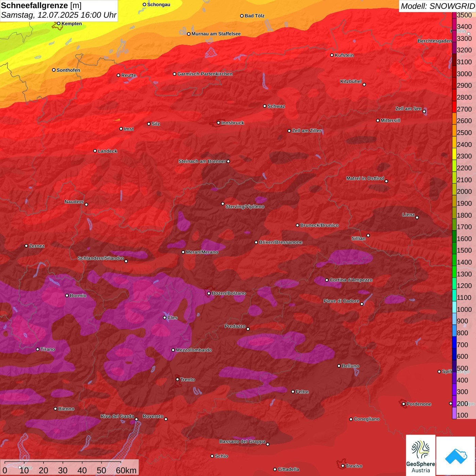Image resolution: width=476 pixels, height=476 pixels.
Task: Select the Schongau marker dot
Action: [x=144, y=4]
